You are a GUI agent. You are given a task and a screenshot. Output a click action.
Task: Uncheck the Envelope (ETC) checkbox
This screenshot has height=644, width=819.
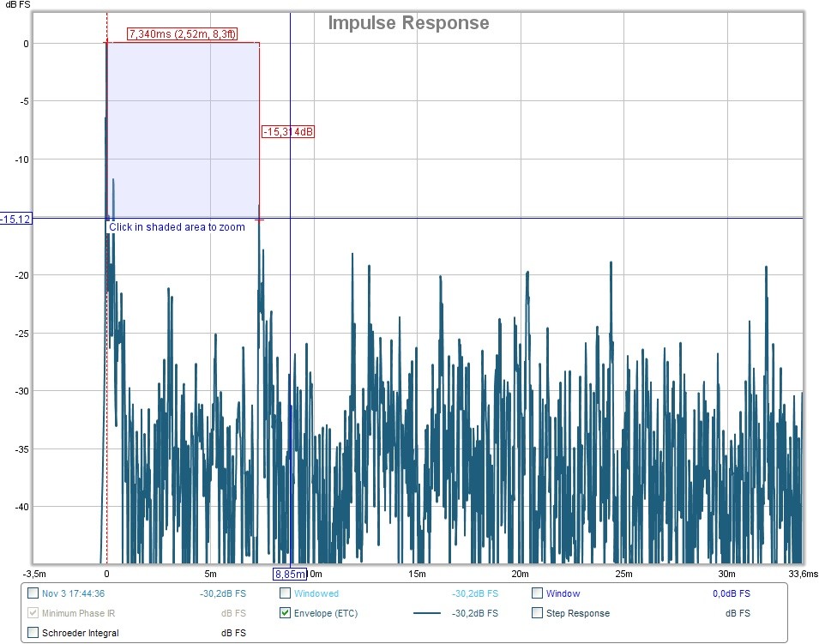pos(286,612)
